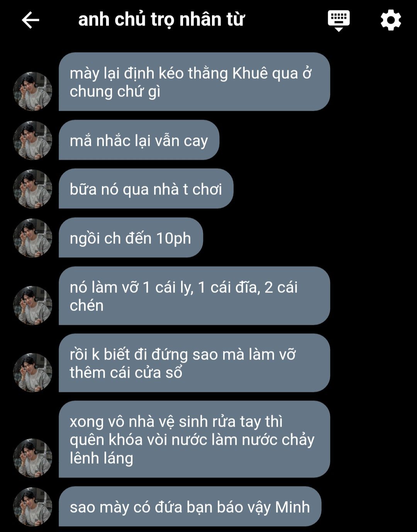Hide keyboard using the keyboard icon
Image resolution: width=417 pixels, height=532 pixels.
(x=339, y=20)
